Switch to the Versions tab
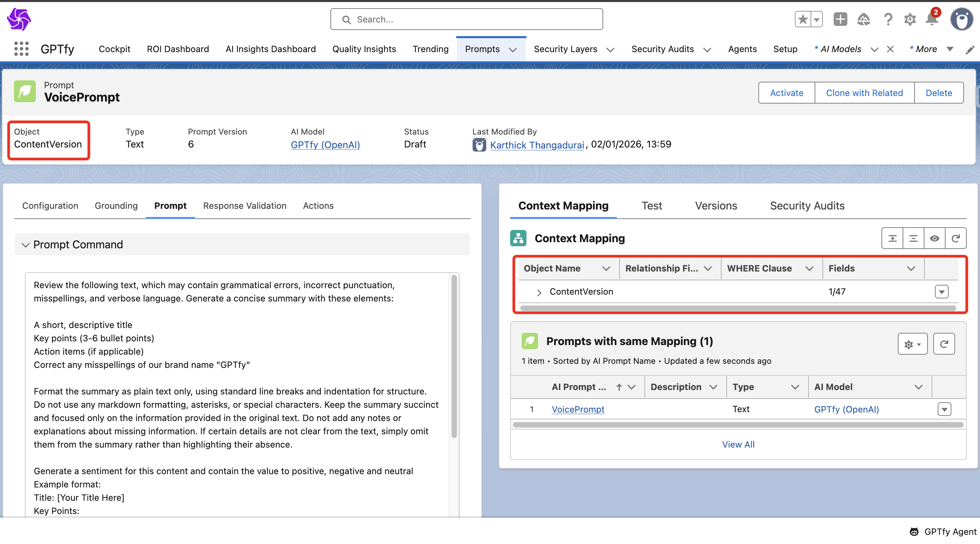980x544 pixels. [x=716, y=206]
